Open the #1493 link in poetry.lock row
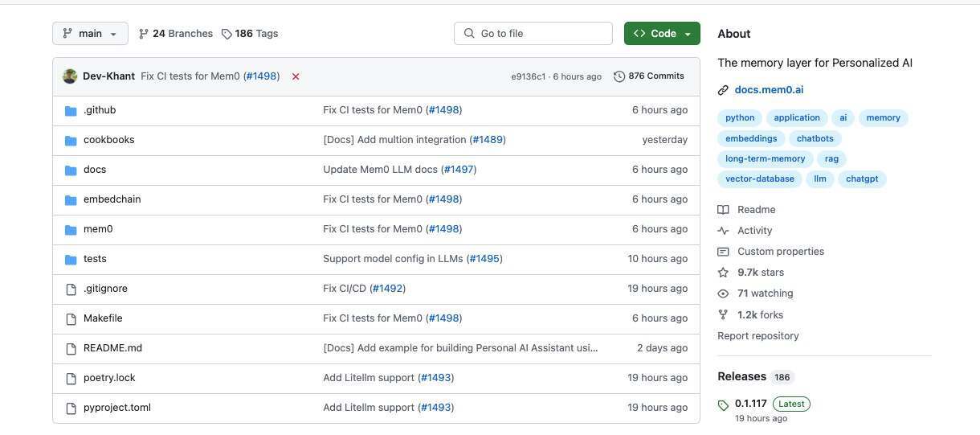Image resolution: width=980 pixels, height=435 pixels. coord(436,378)
